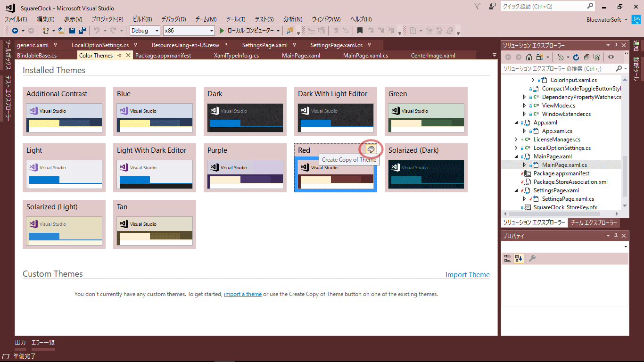Open the Import Theme link

[x=467, y=274]
